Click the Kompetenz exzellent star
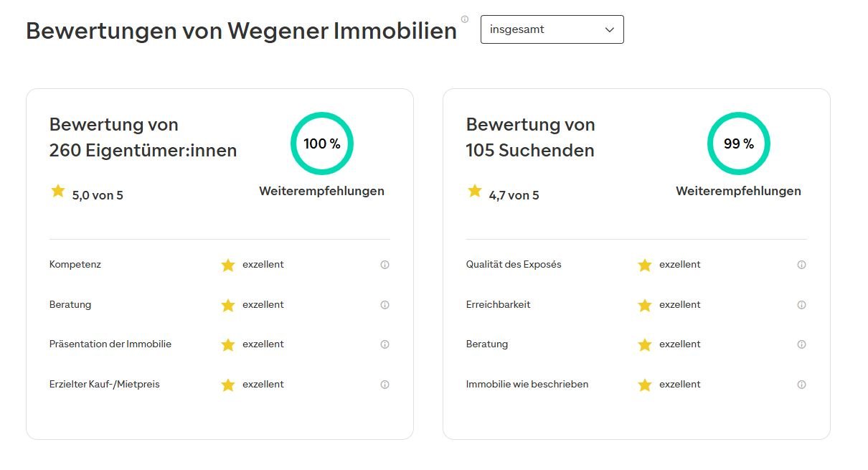This screenshot has width=868, height=470. point(228,265)
